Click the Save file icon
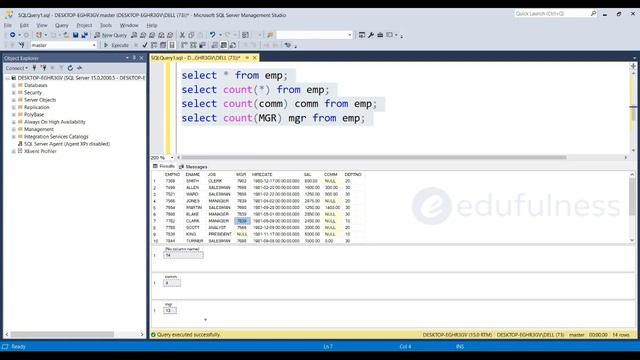The width and height of the screenshot is (640, 360). click(x=76, y=35)
